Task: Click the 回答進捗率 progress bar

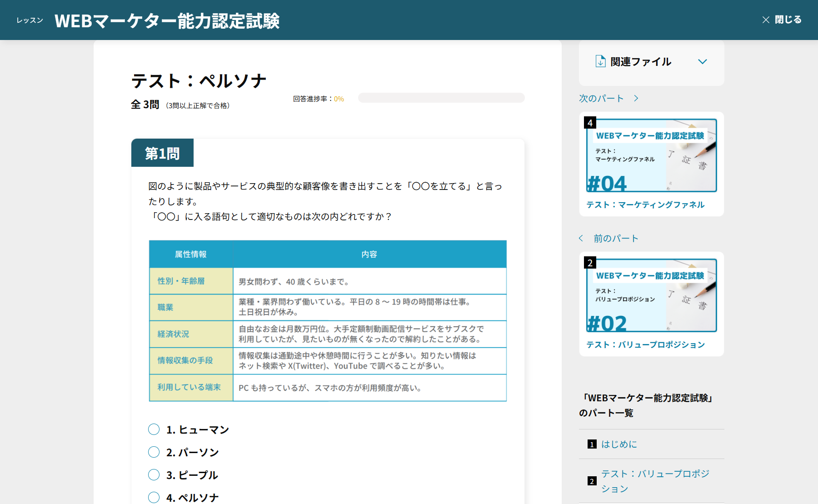Action: (441, 98)
